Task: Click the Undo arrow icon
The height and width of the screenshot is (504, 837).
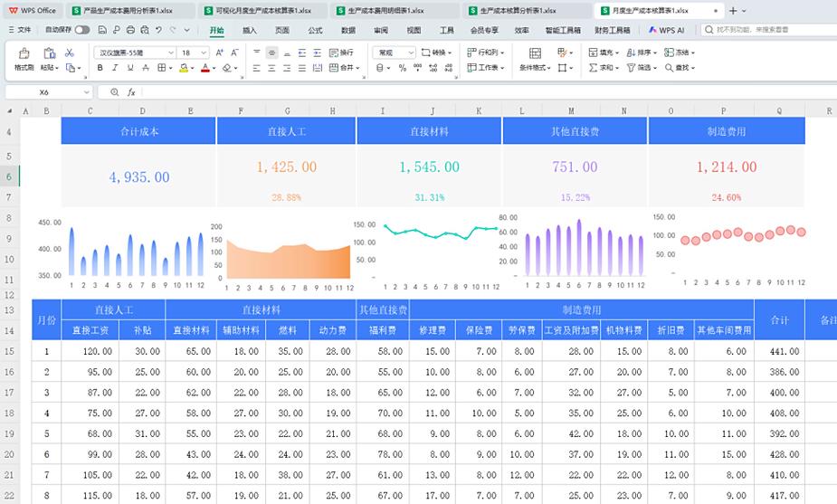Action: point(158,30)
